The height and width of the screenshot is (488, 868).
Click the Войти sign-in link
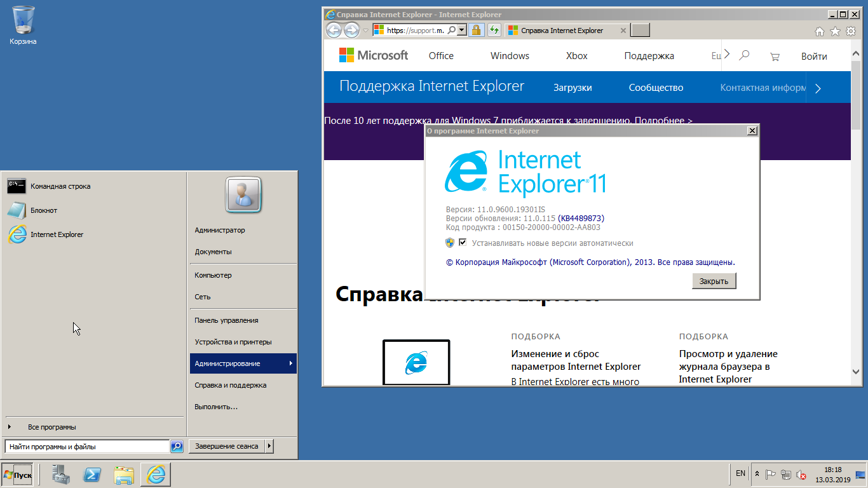(814, 57)
